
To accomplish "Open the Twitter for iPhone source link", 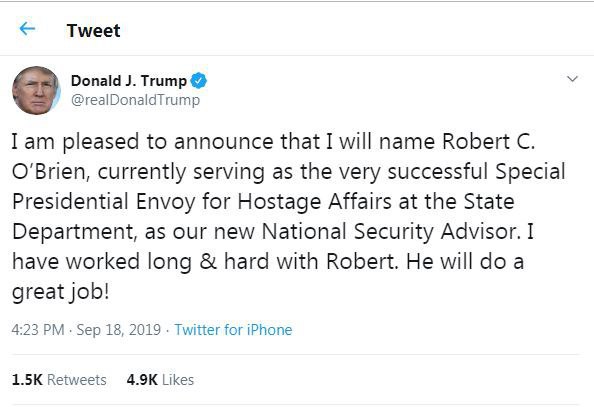I will click(x=233, y=330).
